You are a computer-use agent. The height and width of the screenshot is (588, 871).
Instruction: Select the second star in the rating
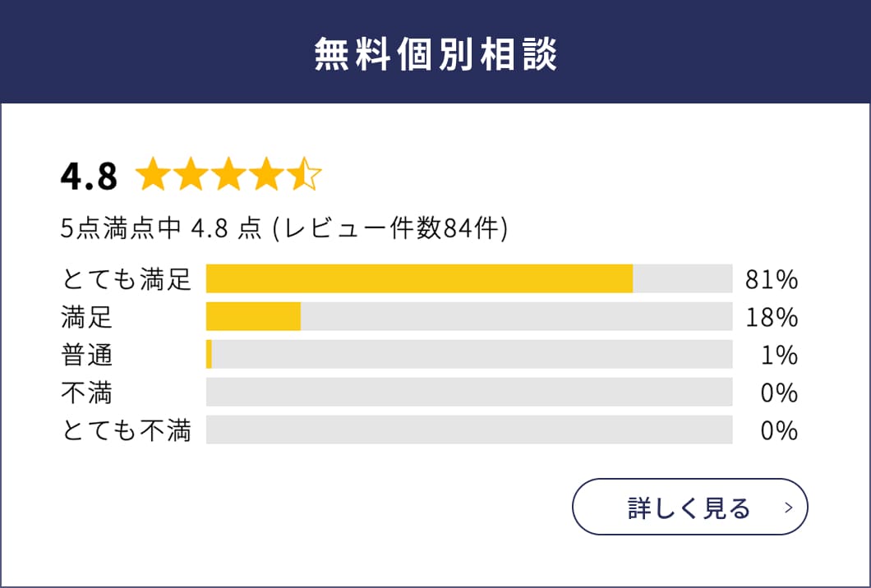coord(192,173)
